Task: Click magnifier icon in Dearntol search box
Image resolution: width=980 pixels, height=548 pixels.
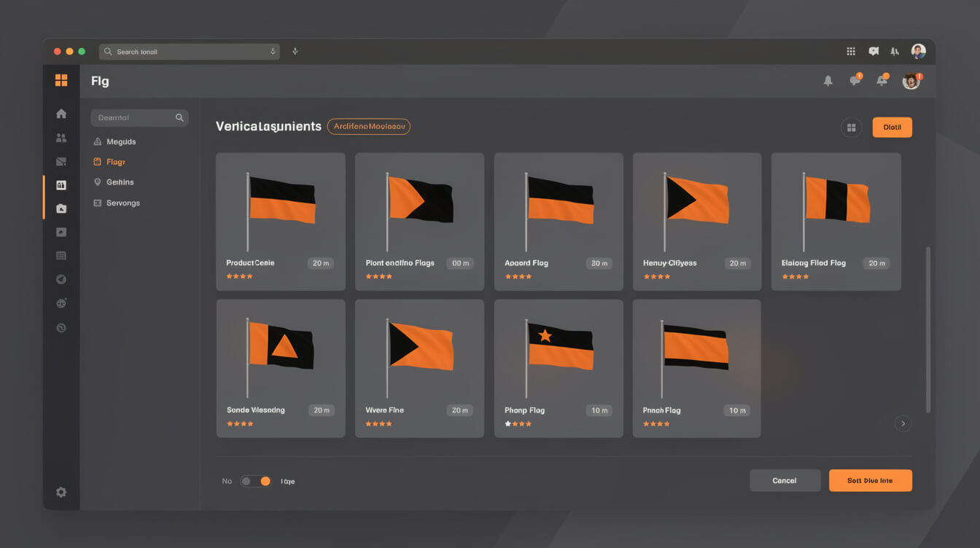Action: click(179, 117)
